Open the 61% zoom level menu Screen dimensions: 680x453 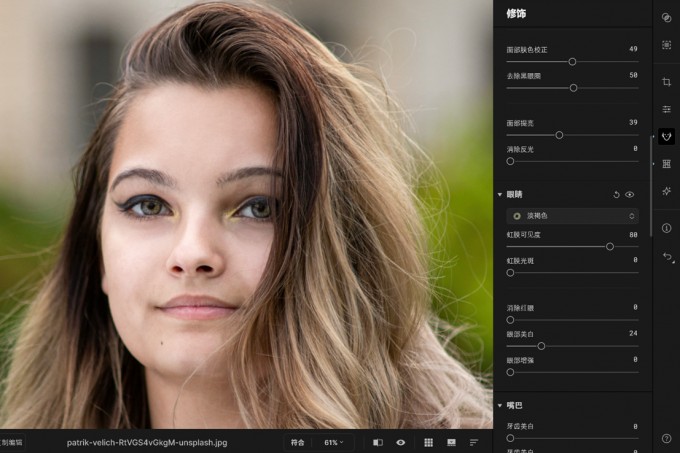(x=333, y=443)
